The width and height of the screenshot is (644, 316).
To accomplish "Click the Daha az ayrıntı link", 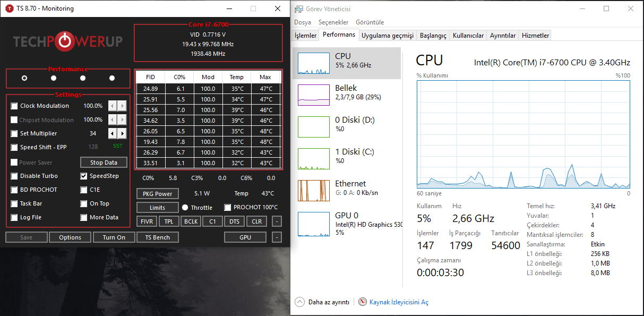I will click(329, 302).
